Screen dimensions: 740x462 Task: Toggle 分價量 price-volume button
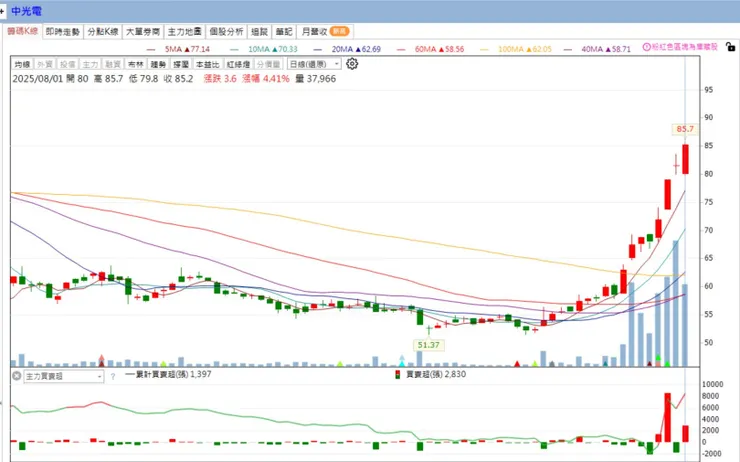pos(269,64)
